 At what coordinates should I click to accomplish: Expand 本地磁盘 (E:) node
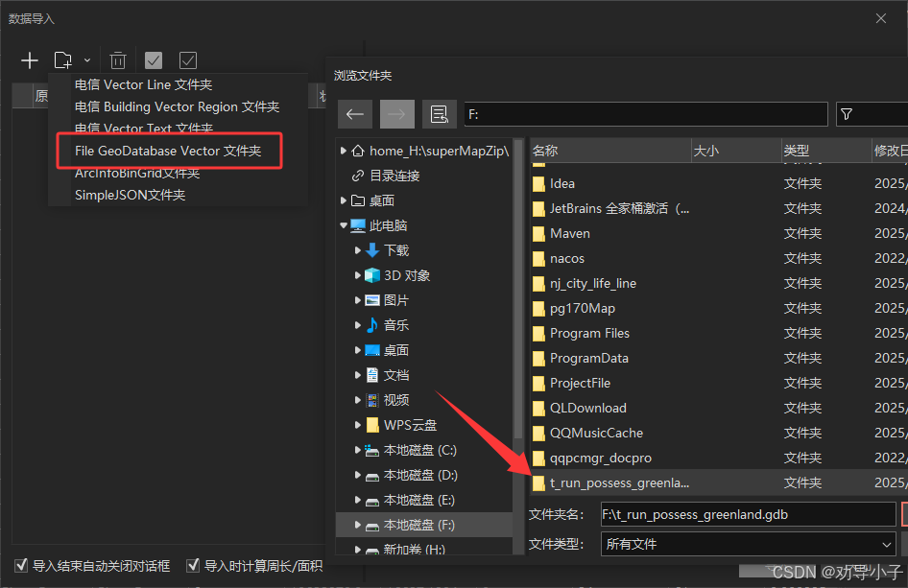click(x=357, y=500)
